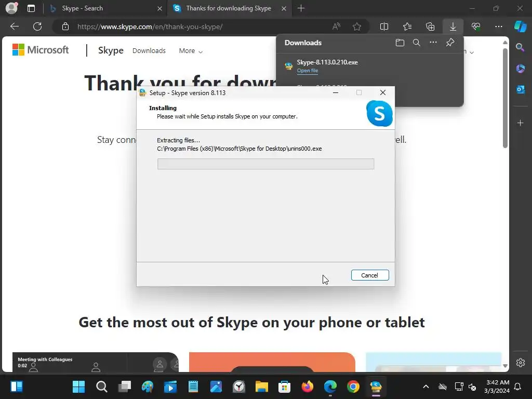Viewport: 532px width, 399px height.
Task: Open the tab actions menu icon
Action: [31, 8]
